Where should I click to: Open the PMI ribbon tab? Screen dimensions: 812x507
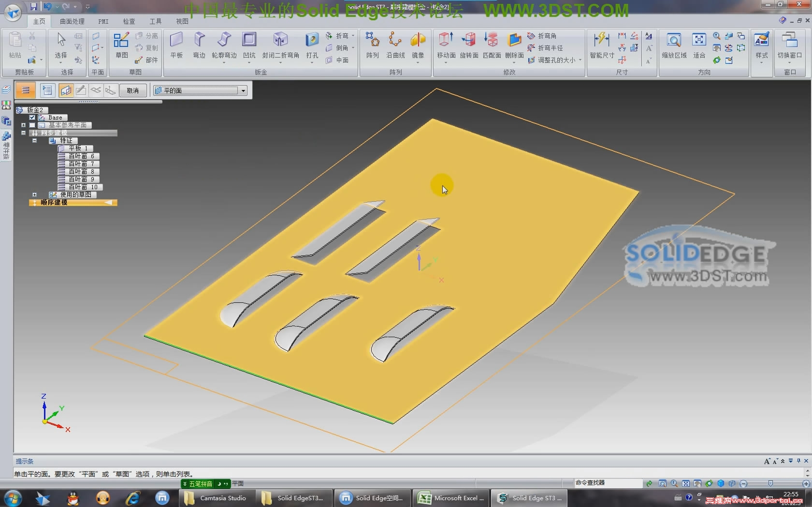[x=103, y=21]
